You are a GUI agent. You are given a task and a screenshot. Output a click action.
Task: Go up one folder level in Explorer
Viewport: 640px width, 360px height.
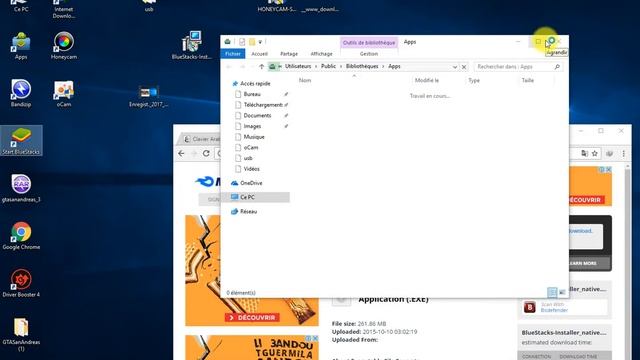[x=261, y=67]
